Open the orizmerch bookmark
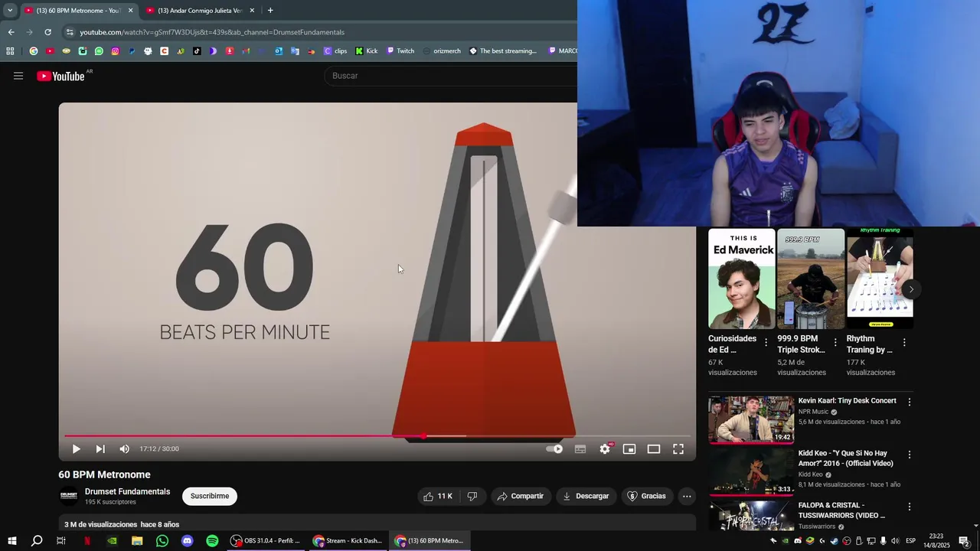980x551 pixels. [442, 51]
